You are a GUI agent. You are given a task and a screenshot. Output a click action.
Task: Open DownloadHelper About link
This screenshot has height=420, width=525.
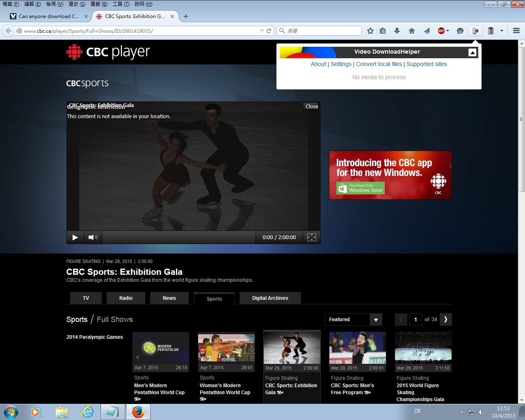click(318, 64)
